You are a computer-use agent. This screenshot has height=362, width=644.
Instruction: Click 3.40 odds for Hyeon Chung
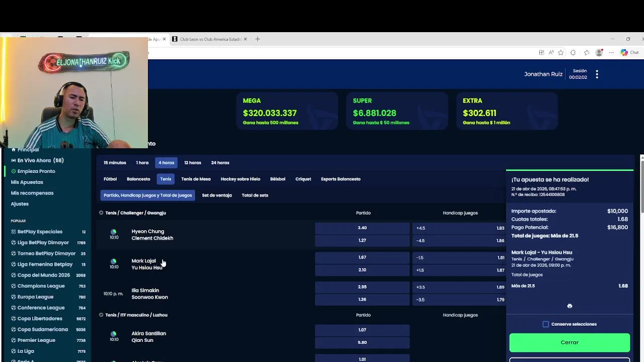tap(362, 228)
